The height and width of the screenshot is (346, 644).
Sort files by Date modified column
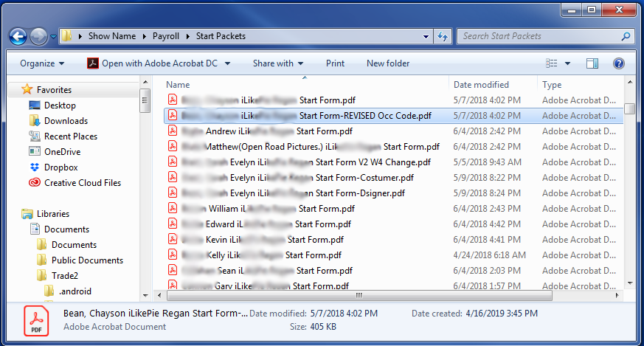481,85
